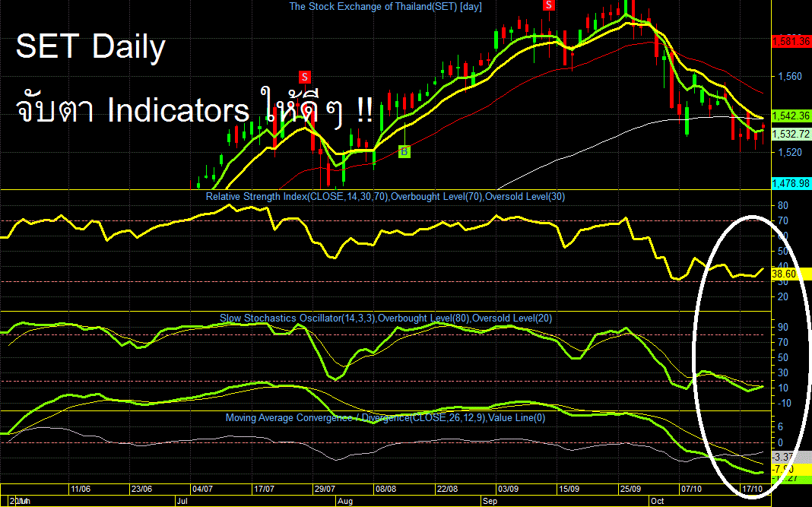Select the chart title 'The Stock Exchange of Thailand(SET) [day]'
Image resolution: width=812 pixels, height=507 pixels.
point(385,7)
